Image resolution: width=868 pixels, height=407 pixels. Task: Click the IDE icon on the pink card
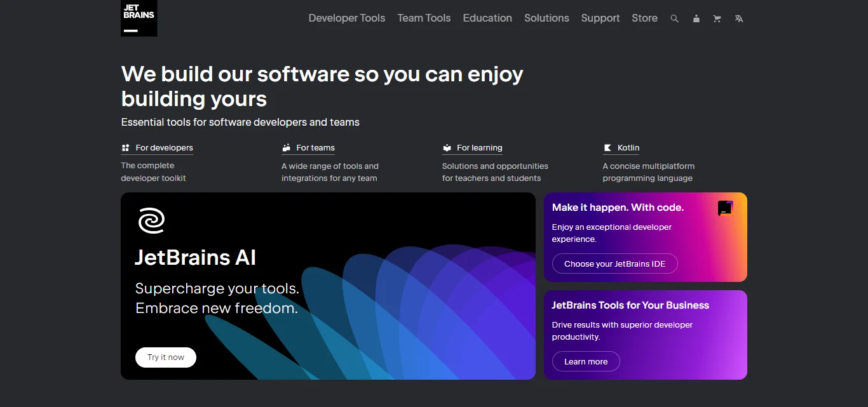point(725,208)
